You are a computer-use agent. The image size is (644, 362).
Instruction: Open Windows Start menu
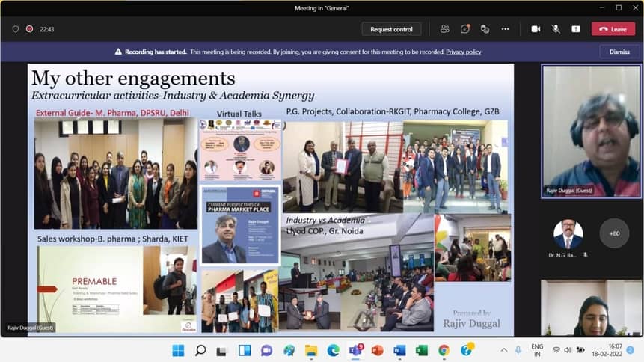coord(178,350)
